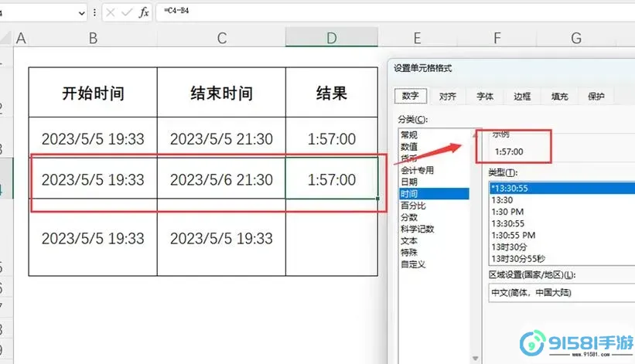Switch to the 字体 tab
This screenshot has width=635, height=364.
(485, 97)
